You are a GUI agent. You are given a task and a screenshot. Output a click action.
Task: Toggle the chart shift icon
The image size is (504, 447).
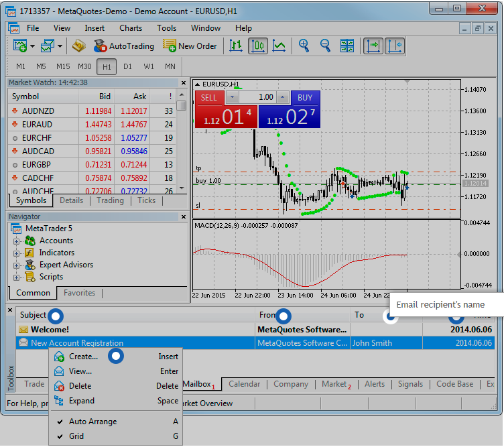click(x=395, y=46)
